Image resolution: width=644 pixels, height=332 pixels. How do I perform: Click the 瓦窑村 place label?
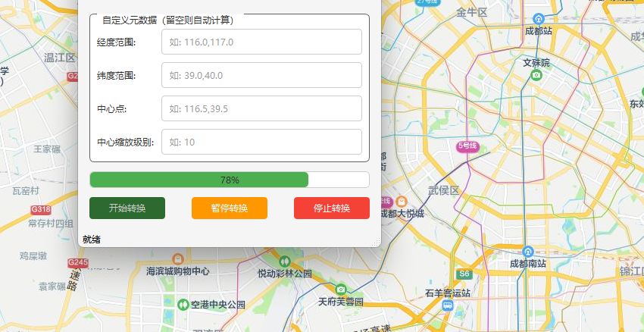coord(26,191)
